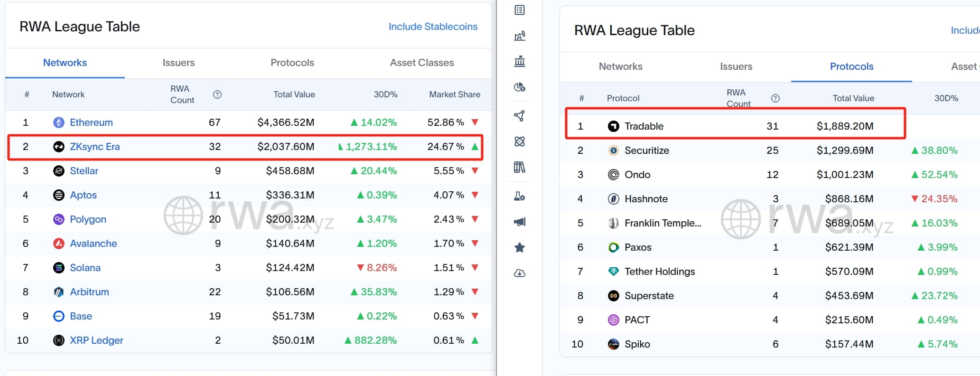Select the star favorites sidebar icon

click(x=520, y=247)
